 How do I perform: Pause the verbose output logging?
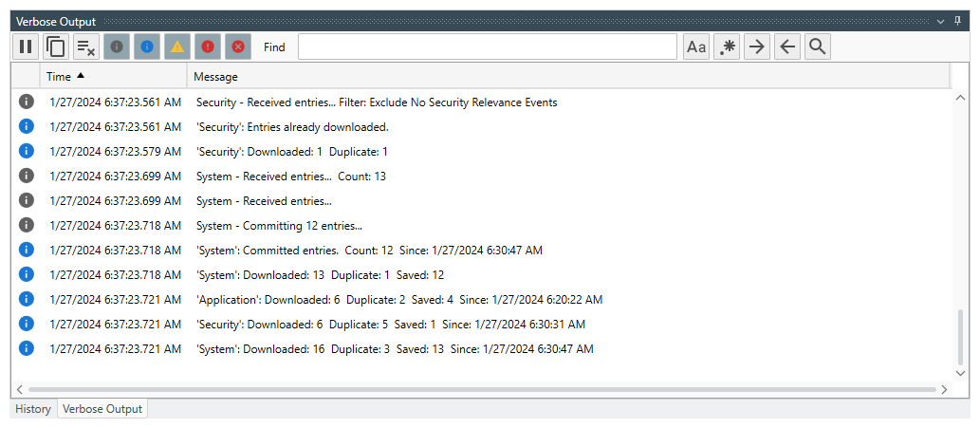[26, 47]
